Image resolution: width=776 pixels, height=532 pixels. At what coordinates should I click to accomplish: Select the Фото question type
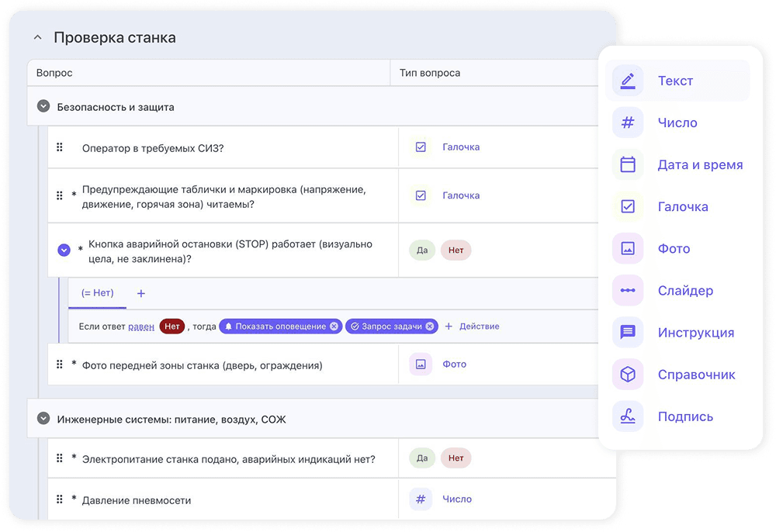(674, 248)
